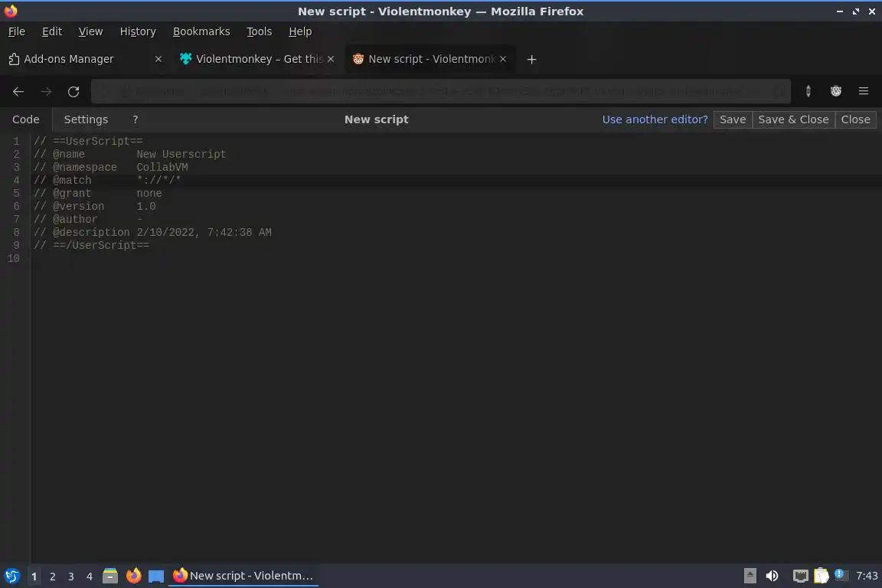Click the extension icon left of Violentmonkey
Image resolution: width=882 pixels, height=588 pixels.
point(808,91)
